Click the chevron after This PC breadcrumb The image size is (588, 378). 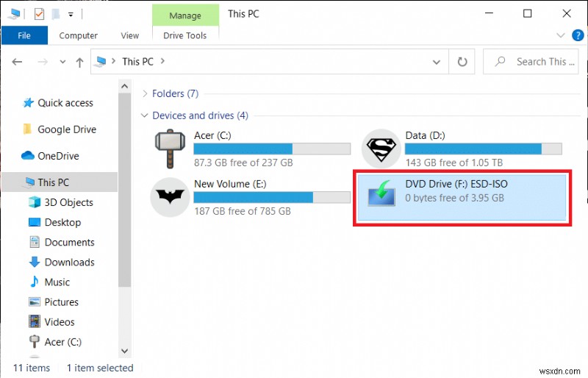tap(162, 61)
